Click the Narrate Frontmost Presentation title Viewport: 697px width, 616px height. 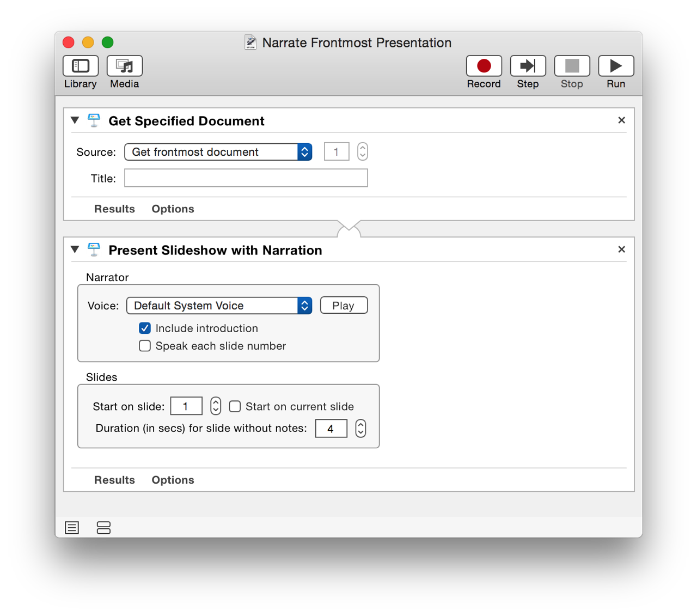pos(357,42)
